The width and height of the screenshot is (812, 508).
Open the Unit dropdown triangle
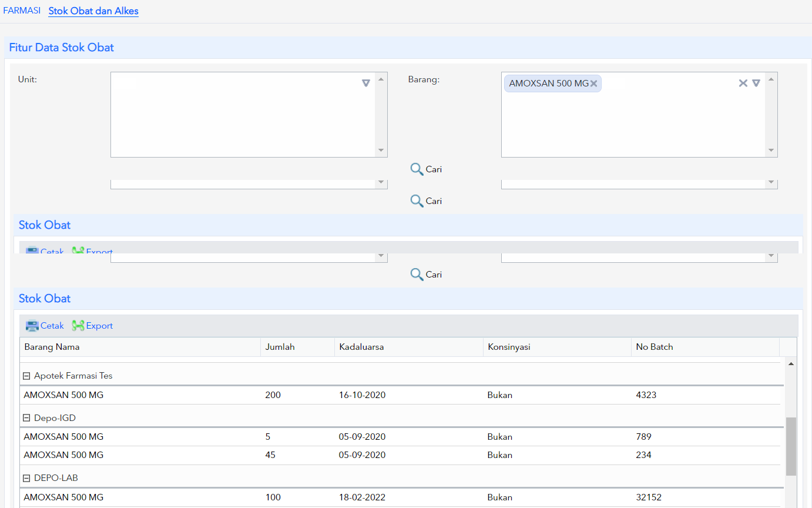[366, 83]
